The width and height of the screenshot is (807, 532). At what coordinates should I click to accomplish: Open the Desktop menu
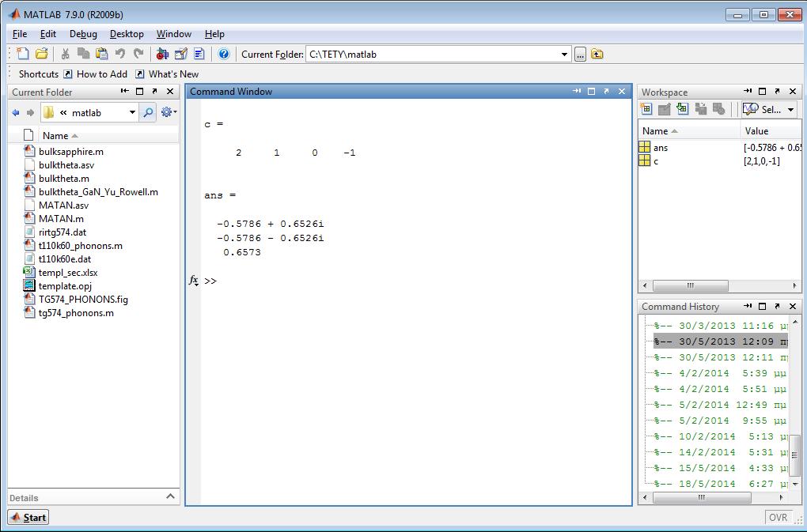pos(127,34)
